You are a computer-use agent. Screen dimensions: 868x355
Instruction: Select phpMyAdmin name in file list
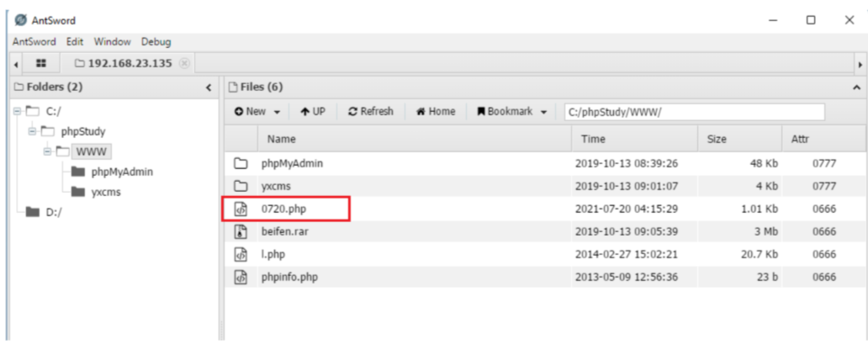pos(293,163)
